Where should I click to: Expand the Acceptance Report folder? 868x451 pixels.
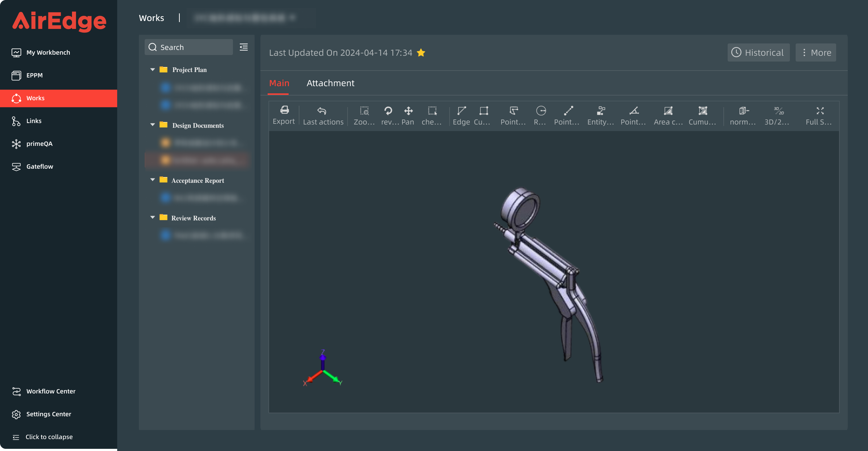(x=152, y=180)
